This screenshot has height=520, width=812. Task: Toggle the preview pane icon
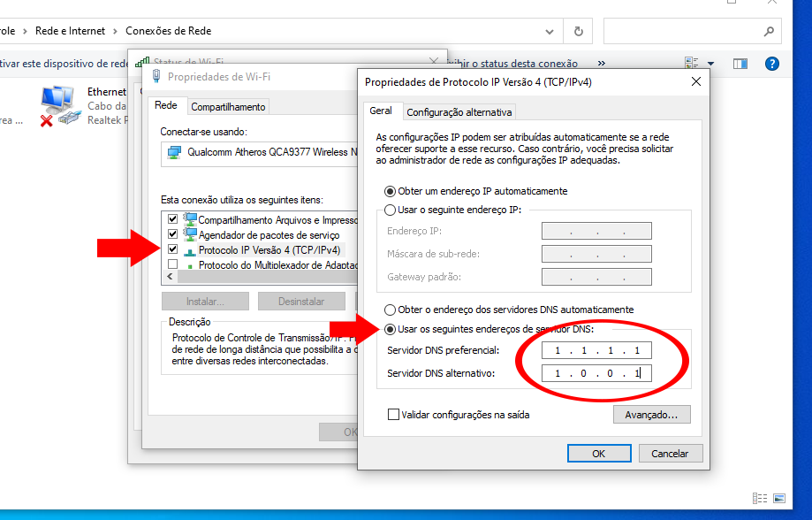click(740, 64)
